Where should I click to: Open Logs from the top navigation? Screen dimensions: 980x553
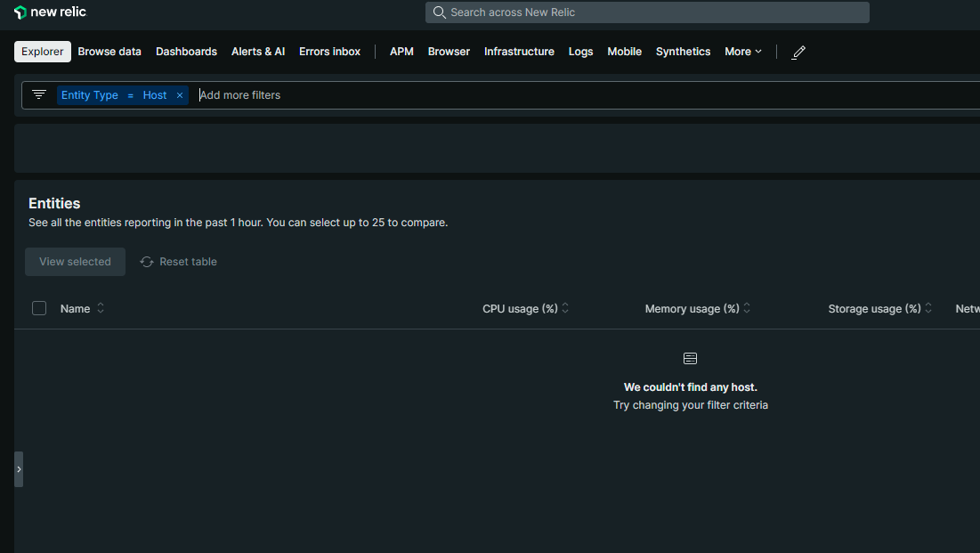pyautogui.click(x=580, y=52)
